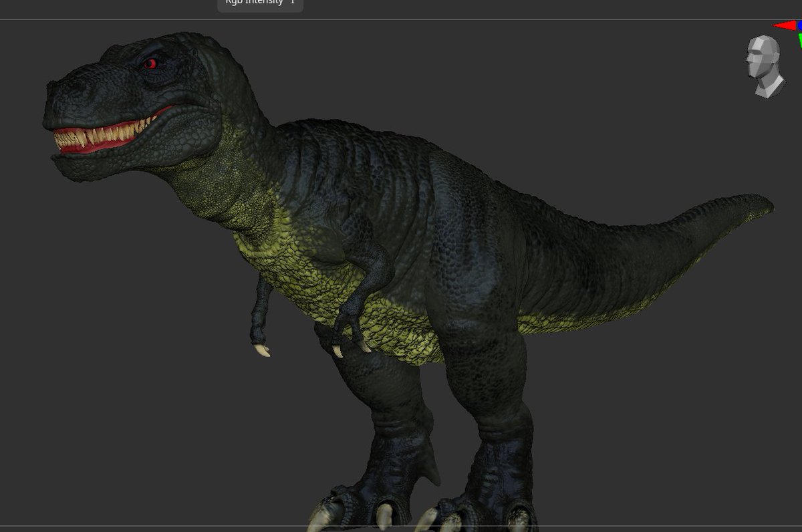Click the T-rex model's red eye

pyautogui.click(x=151, y=64)
